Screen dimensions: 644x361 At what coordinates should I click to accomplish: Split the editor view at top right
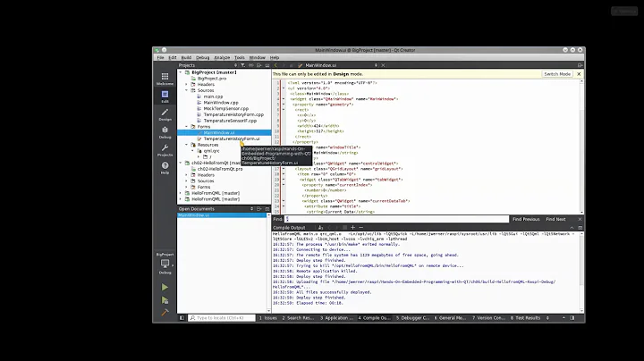tap(580, 65)
